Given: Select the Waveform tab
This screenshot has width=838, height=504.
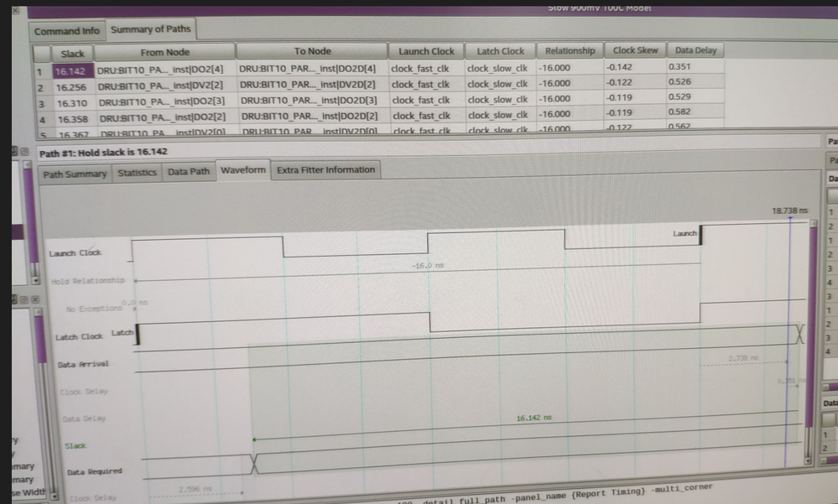Looking at the screenshot, I should click(243, 170).
